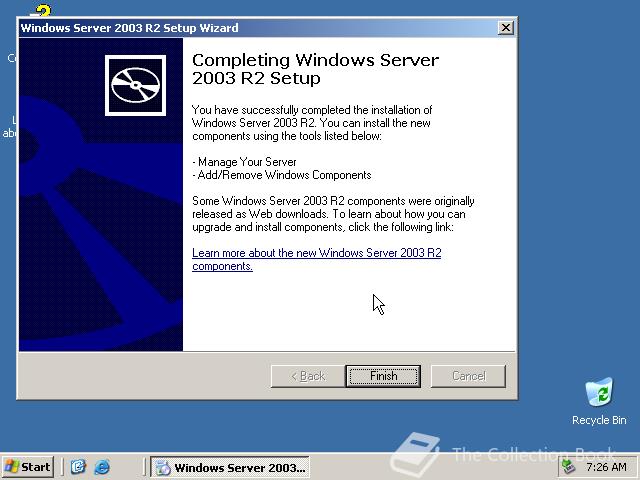Screen dimensions: 640x480
Task: Click the Show Desktop Quick Launch icon
Action: click(78, 467)
